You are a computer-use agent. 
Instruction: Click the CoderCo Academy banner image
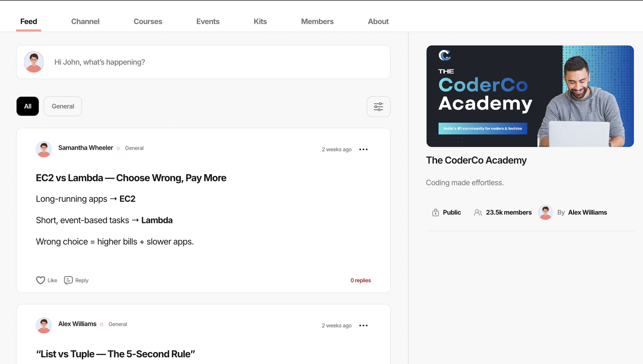point(530,96)
